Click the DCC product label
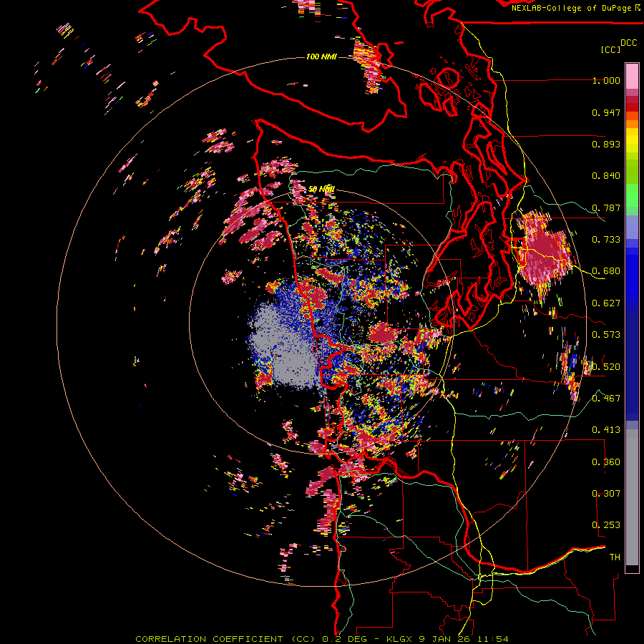Image resolution: width=644 pixels, height=644 pixels. pyautogui.click(x=629, y=43)
